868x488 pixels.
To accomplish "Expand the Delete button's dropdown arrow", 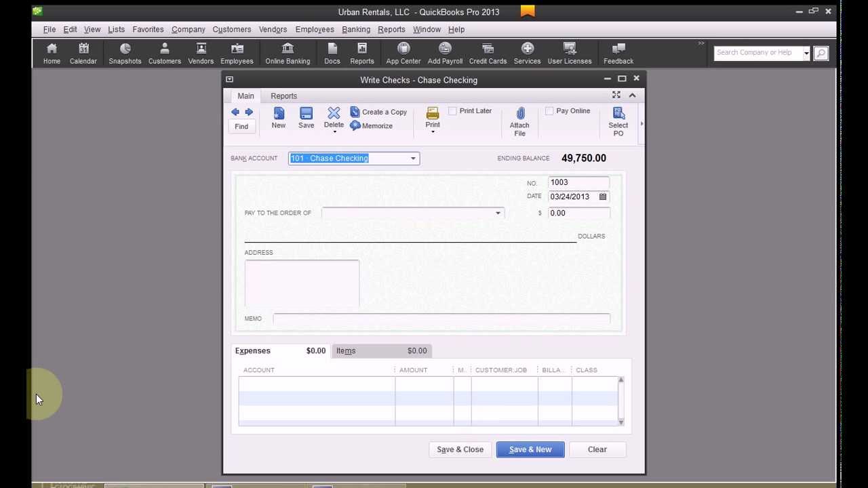I will coord(334,131).
